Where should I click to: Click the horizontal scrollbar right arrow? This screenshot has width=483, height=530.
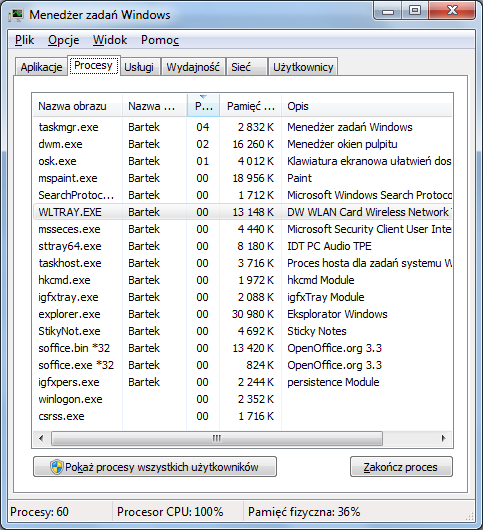443,438
